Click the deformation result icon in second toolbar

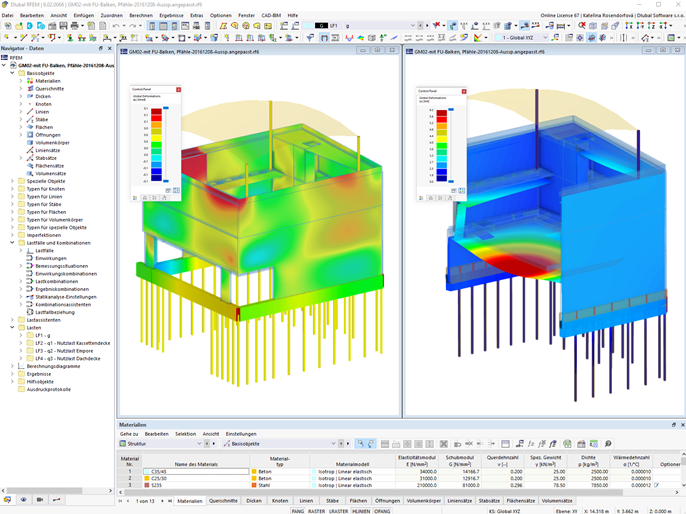tap(349, 38)
